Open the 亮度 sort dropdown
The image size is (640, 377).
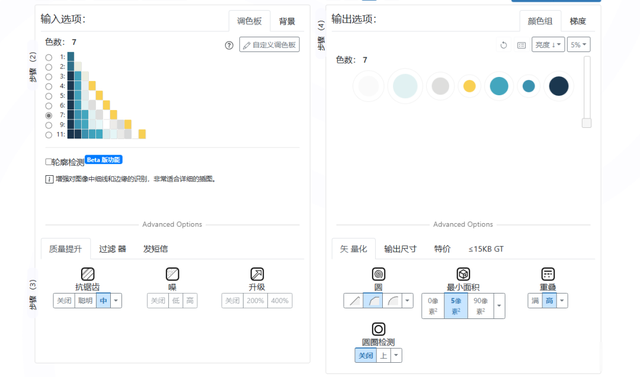click(548, 44)
